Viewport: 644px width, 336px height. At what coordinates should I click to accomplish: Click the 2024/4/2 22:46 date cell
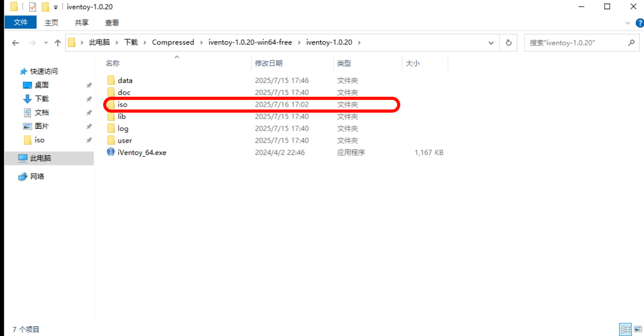[280, 152]
